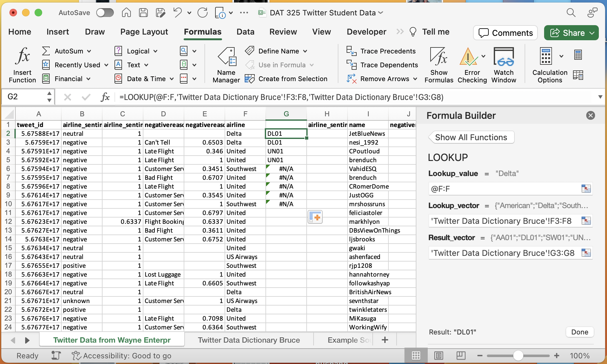Image resolution: width=607 pixels, height=364 pixels.
Task: Click the Done button in Formula Builder
Action: (579, 332)
